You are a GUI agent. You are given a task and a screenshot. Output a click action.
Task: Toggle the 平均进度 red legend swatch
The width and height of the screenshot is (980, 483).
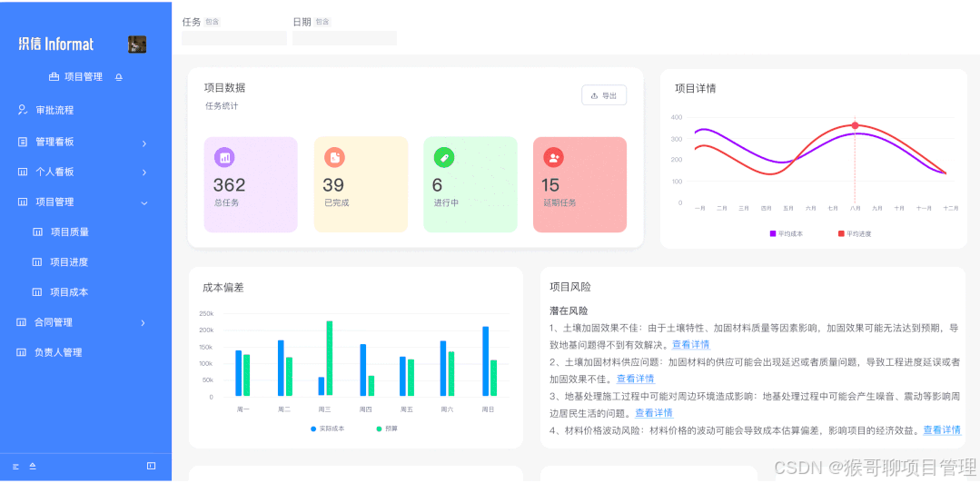[841, 233]
